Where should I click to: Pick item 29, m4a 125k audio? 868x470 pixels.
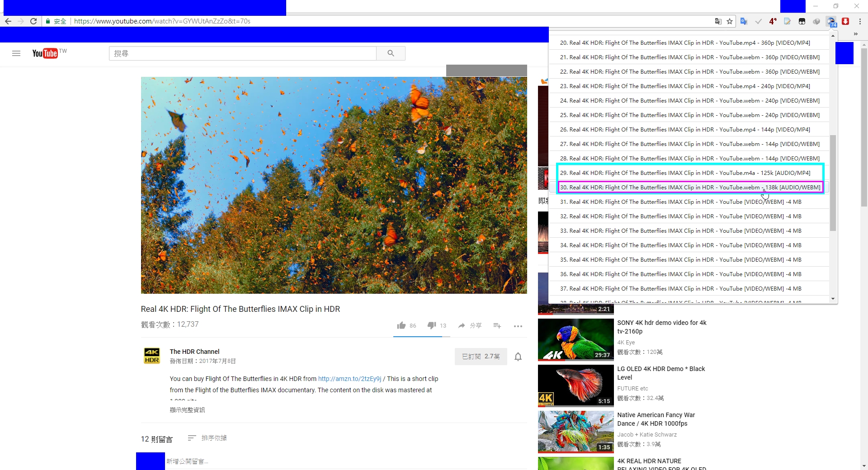point(689,173)
